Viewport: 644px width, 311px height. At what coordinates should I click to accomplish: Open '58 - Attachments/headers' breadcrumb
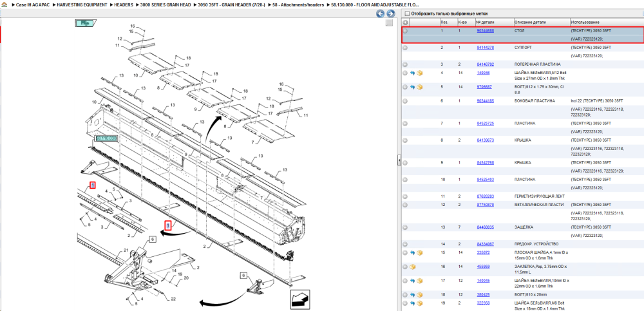coord(298,5)
